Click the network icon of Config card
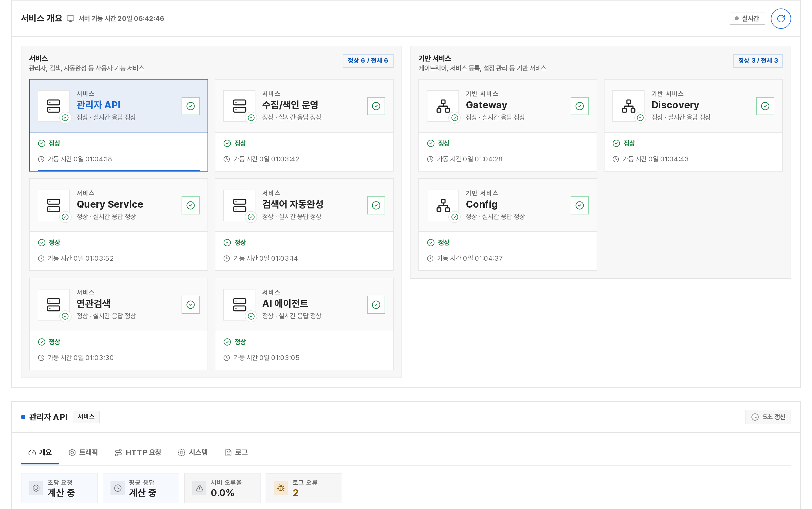This screenshot has height=509, width=812. point(443,205)
